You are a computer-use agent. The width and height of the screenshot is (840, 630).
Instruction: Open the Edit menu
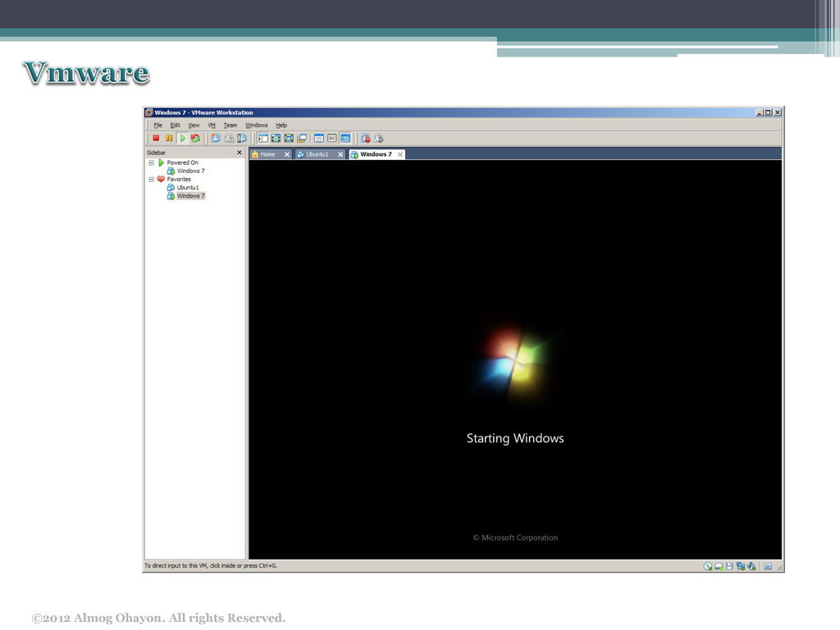point(176,126)
